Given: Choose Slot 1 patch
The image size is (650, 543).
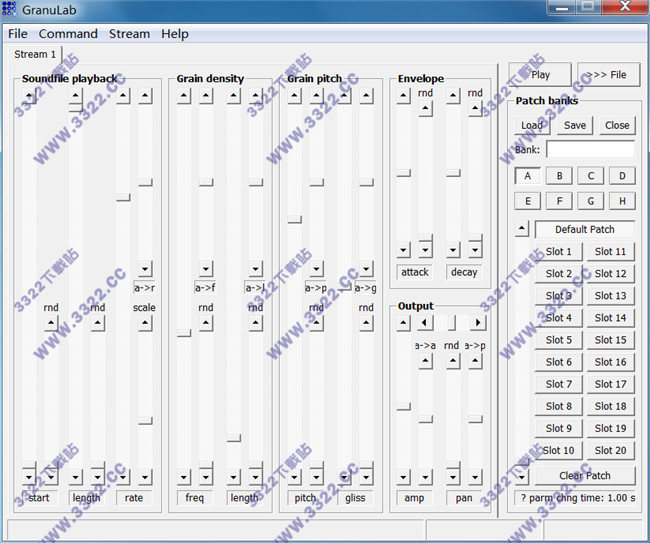Looking at the screenshot, I should tap(558, 252).
